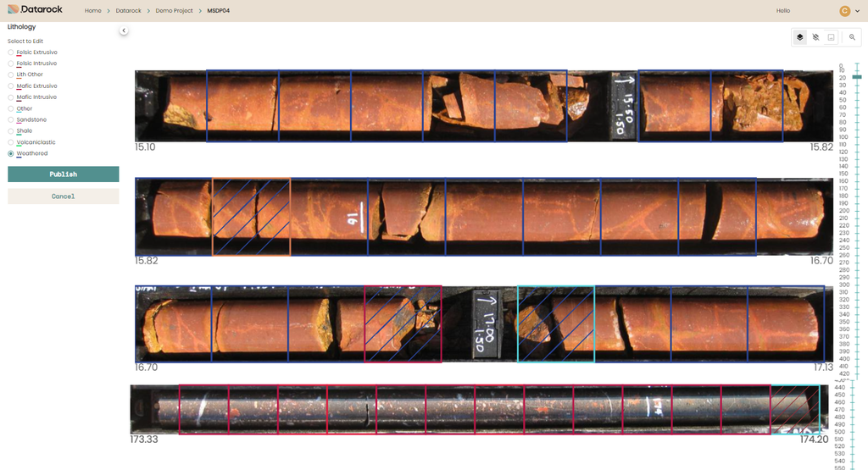Hide layers with the crossed-out layers icon
The height and width of the screenshot is (470, 868).
815,37
